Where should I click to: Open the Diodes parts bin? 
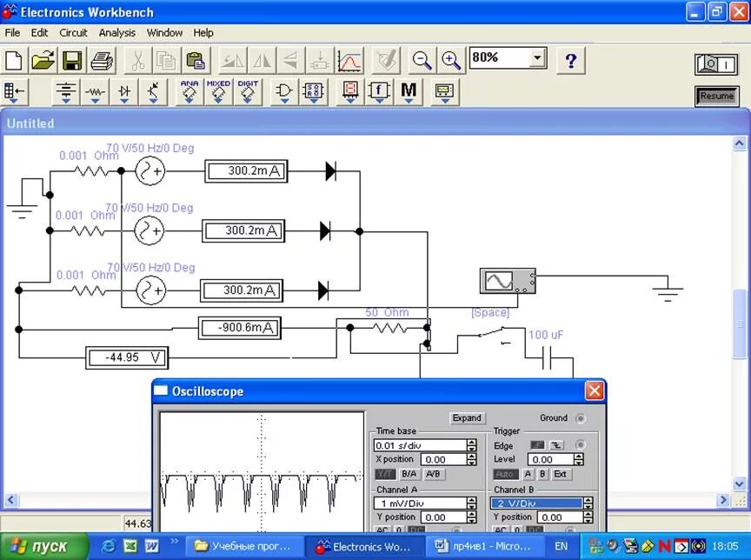[124, 91]
